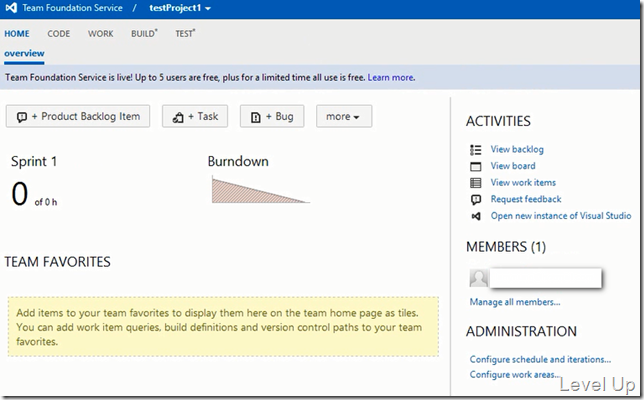Viewport: 644px width, 400px height.
Task: Open the TEST tab
Action: coord(185,34)
